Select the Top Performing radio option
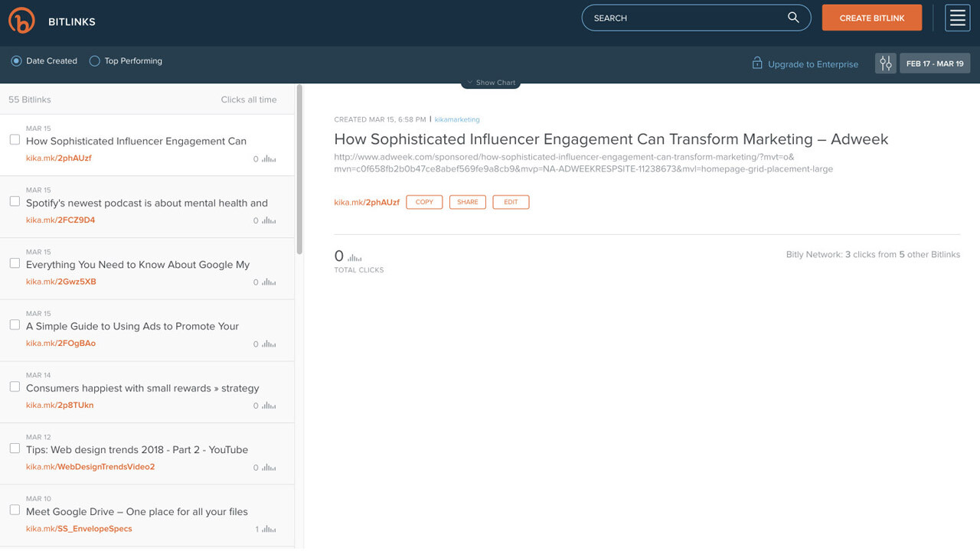The height and width of the screenshot is (551, 980). tap(95, 60)
